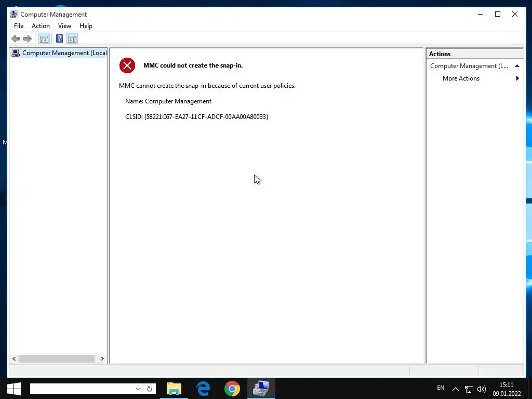532x399 pixels.
Task: Click the volume speaker tray icon
Action: 482,389
